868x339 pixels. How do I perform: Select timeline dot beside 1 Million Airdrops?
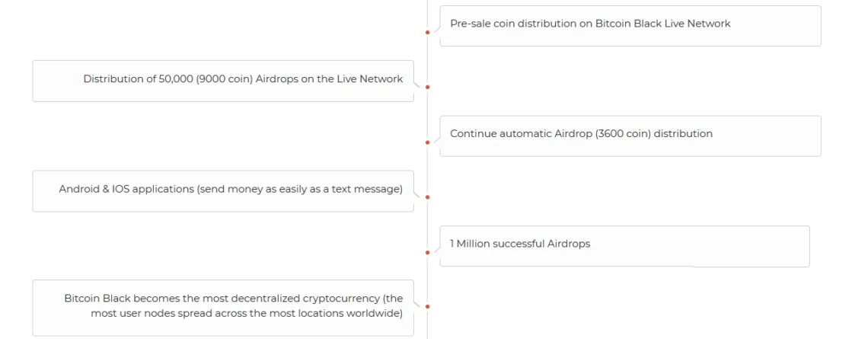click(x=427, y=252)
